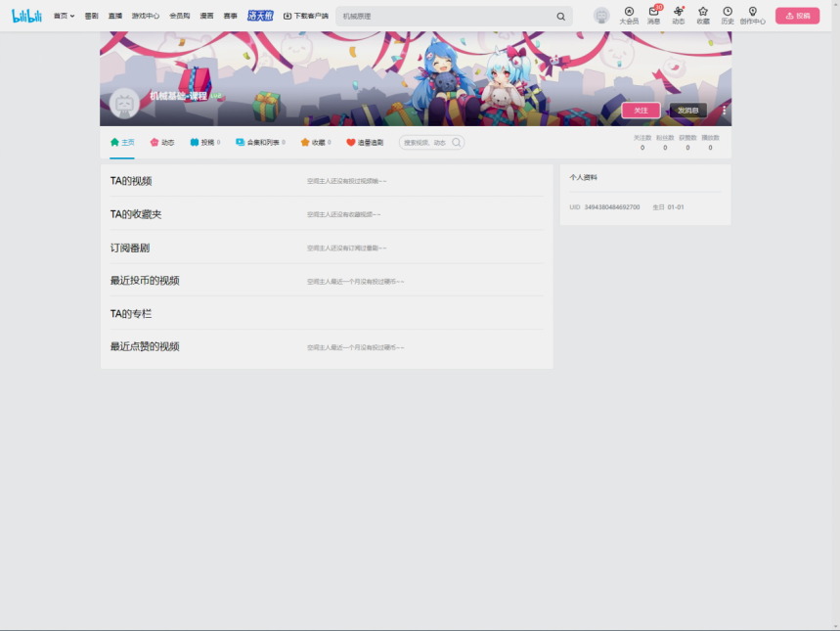Click the 关注 follow button
This screenshot has height=631, width=840.
click(x=641, y=111)
